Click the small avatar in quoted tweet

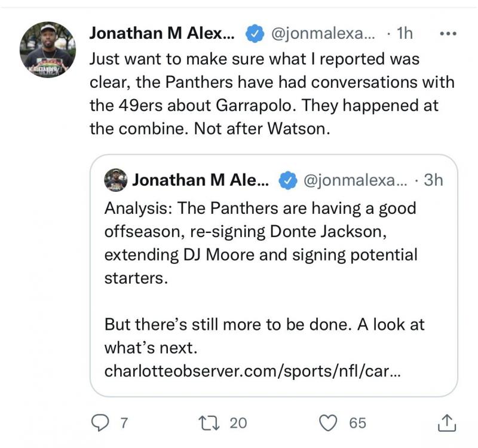tap(115, 180)
